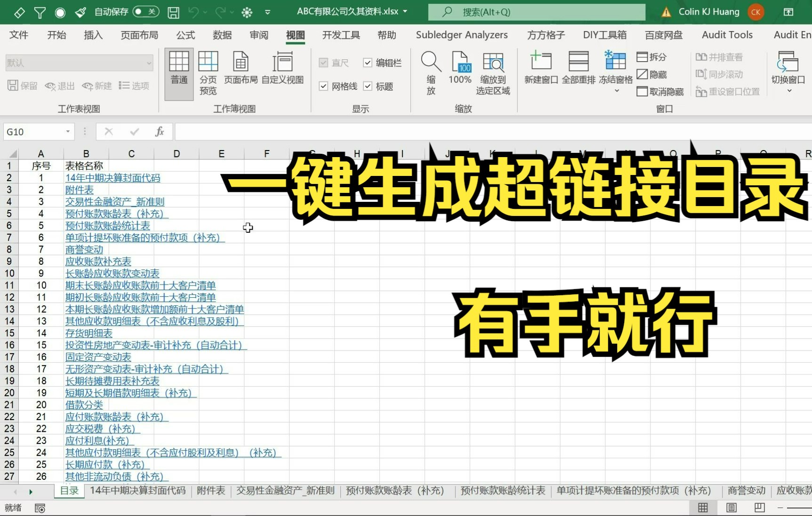Switch to Page Break Preview in status bar
812x516 pixels.
pyautogui.click(x=759, y=508)
